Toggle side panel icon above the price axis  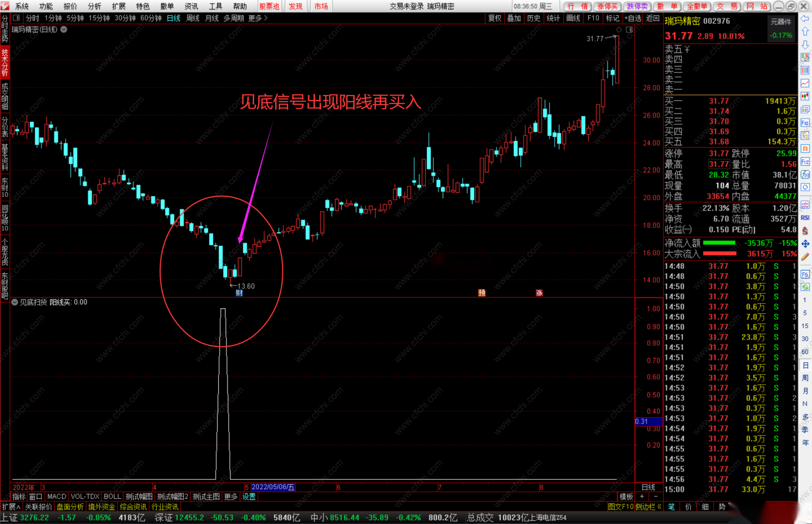(x=629, y=30)
